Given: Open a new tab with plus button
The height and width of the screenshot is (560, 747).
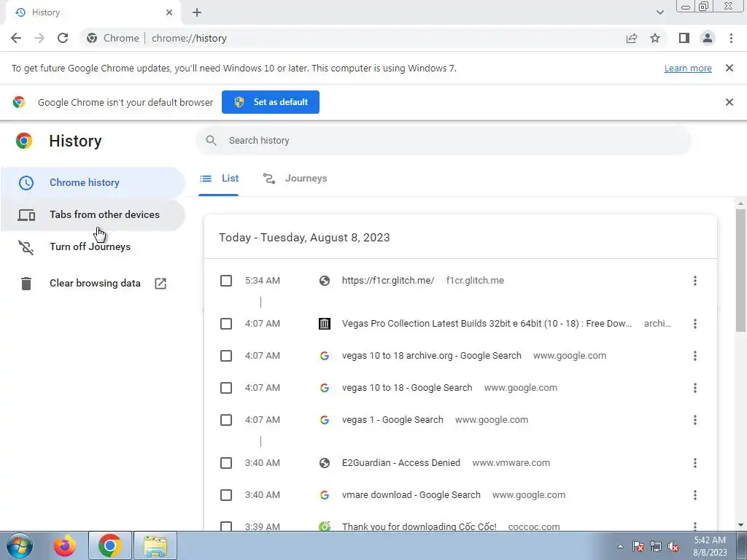Looking at the screenshot, I should point(197,12).
